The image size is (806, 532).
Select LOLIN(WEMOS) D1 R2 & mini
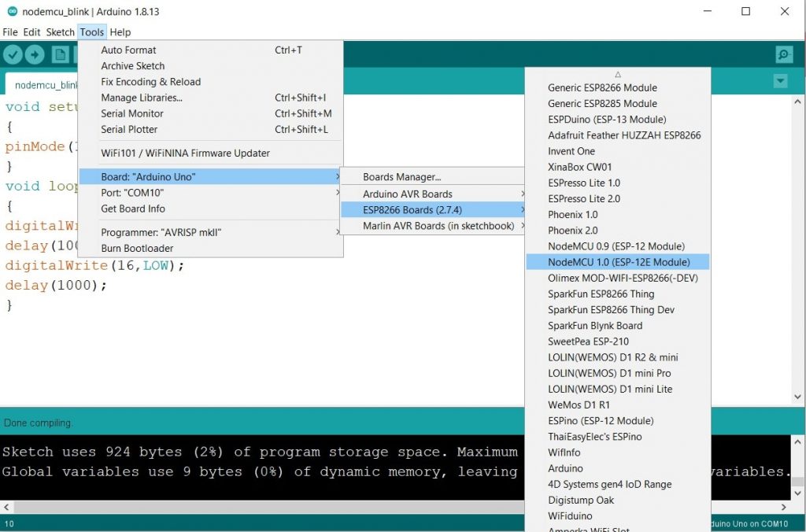618,357
